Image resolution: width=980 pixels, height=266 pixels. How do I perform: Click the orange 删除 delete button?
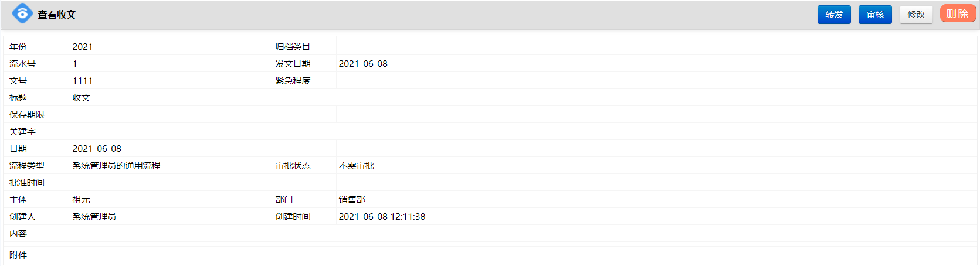[x=958, y=13]
